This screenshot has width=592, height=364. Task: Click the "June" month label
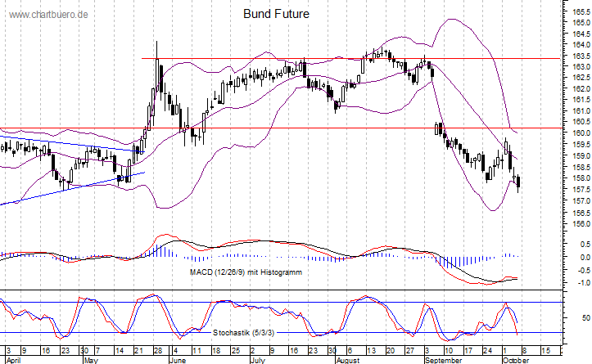pos(178,360)
